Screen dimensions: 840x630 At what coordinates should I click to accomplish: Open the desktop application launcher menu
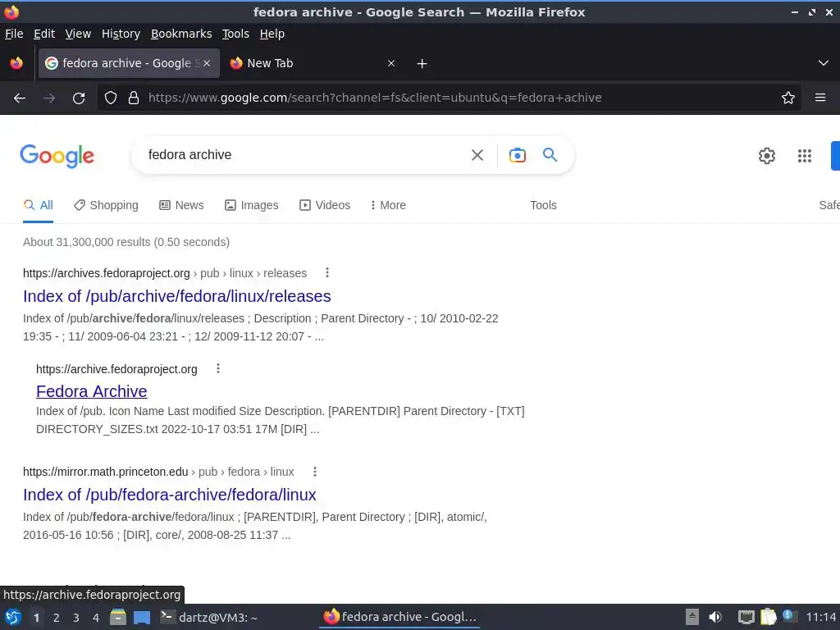(13, 617)
